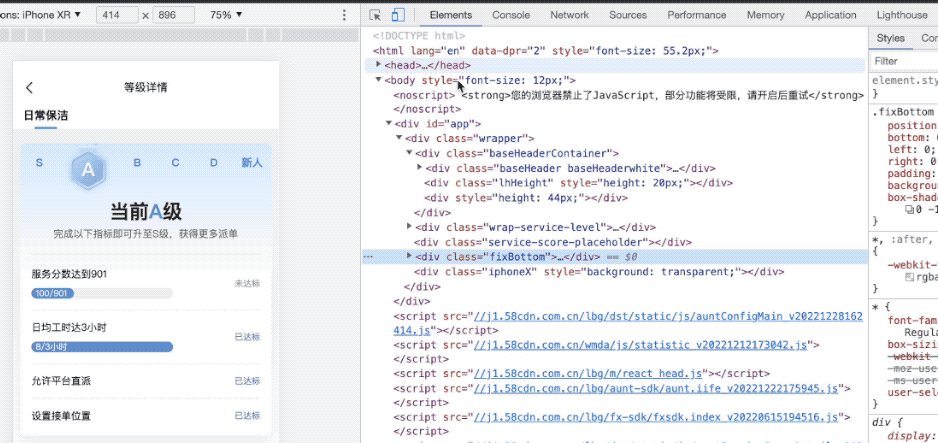Click the 未达标 status text
This screenshot has width=938, height=443.
click(247, 283)
